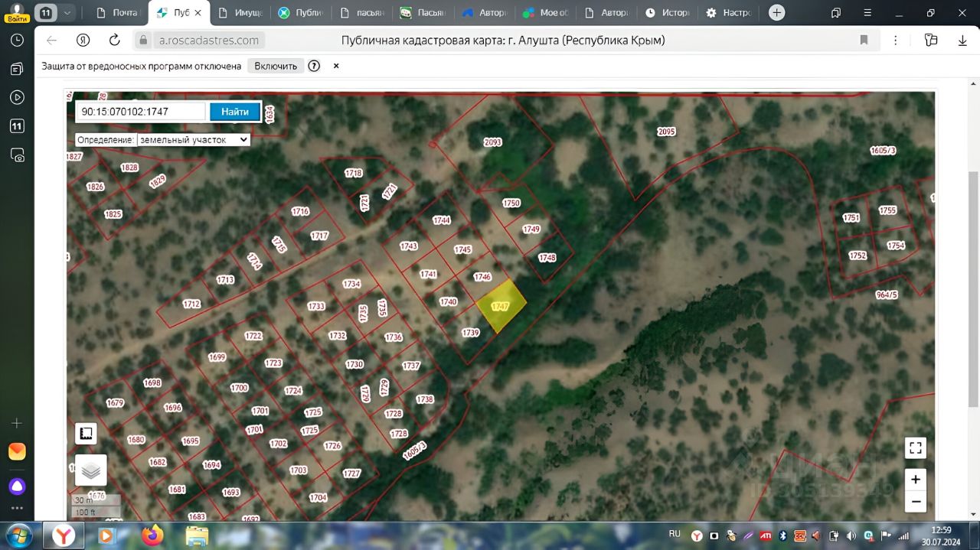Open sidebar collections icon
Screen dimensions: 980x550
[x=17, y=69]
